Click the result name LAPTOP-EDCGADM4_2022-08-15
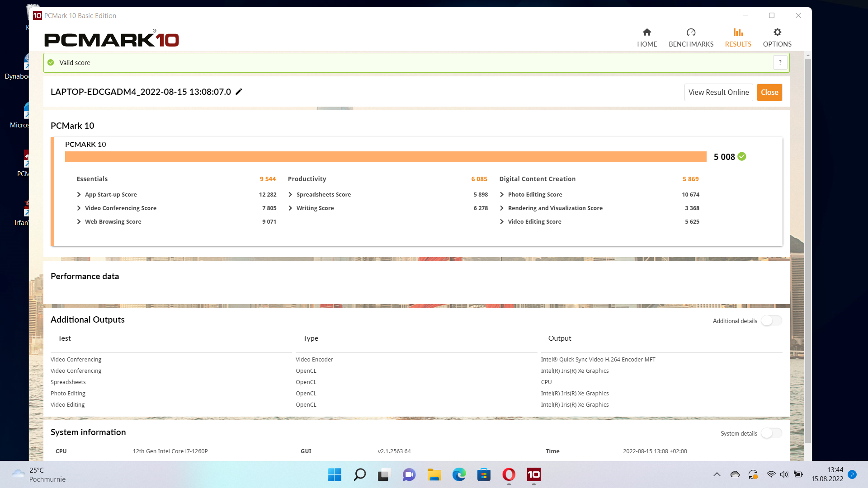The image size is (868, 488). 141,92
